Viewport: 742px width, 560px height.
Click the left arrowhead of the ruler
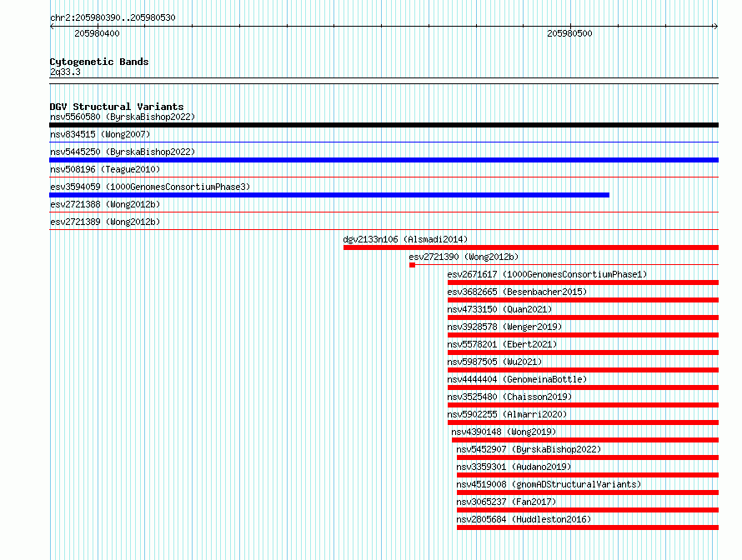[53, 27]
